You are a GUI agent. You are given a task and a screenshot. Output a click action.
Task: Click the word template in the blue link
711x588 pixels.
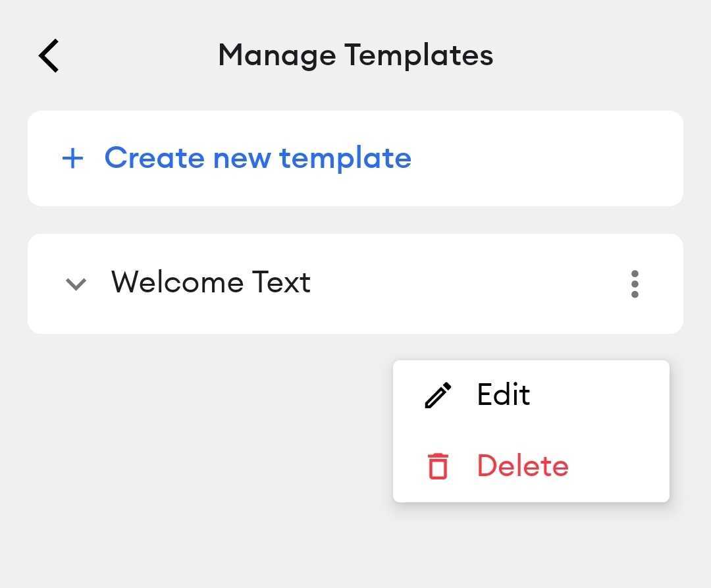click(345, 158)
